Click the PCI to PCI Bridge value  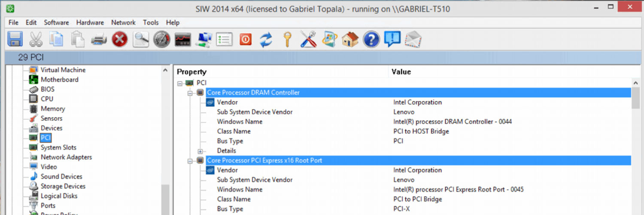pos(418,200)
